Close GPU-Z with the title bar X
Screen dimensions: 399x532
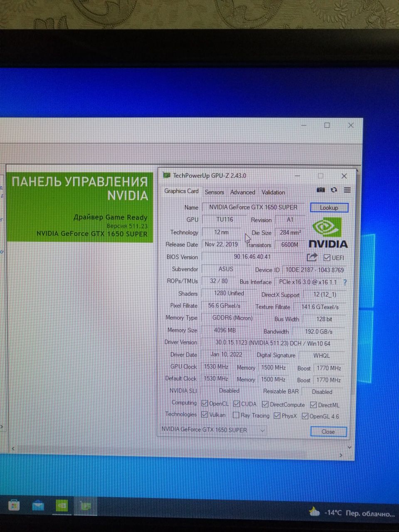[344, 176]
